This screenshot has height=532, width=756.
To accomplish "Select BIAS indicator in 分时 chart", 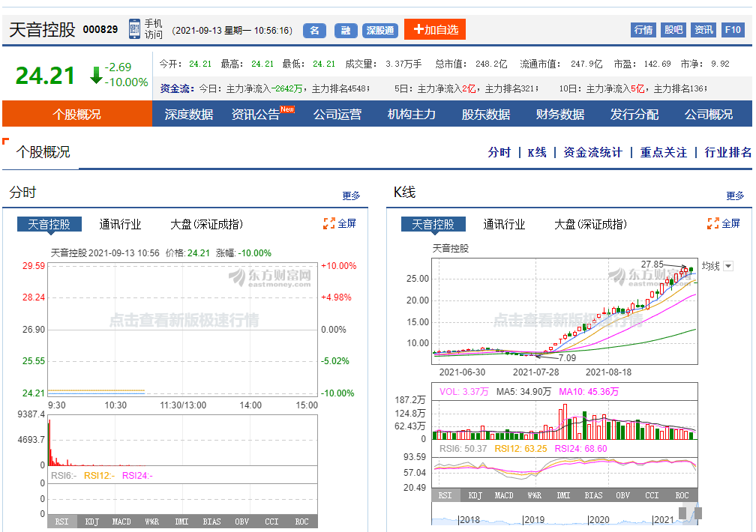I will point(211,522).
